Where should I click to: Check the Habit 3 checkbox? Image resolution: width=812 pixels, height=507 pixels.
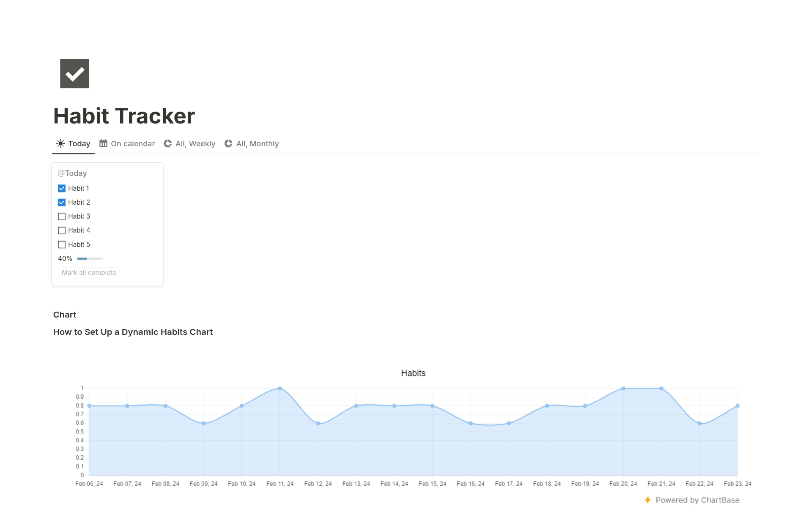[62, 217]
